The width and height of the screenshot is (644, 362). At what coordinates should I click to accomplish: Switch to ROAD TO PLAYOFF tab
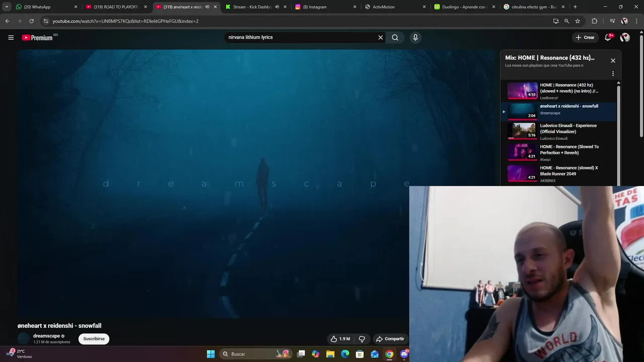(117, 7)
